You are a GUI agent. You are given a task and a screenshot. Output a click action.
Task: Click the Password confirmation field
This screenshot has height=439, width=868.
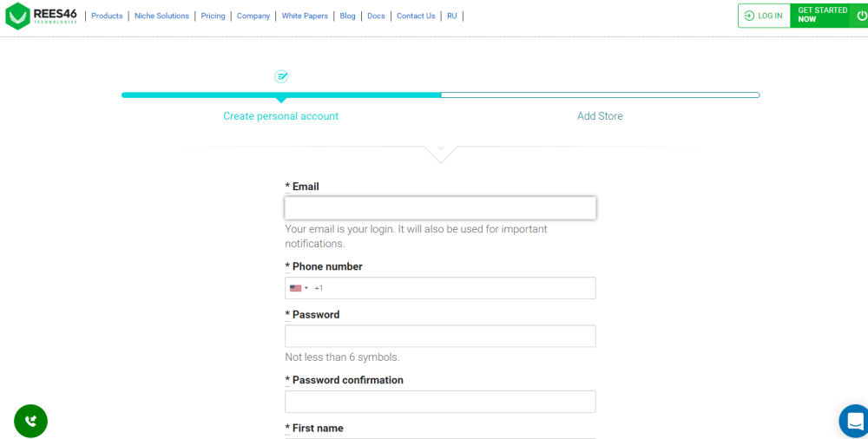pos(440,402)
